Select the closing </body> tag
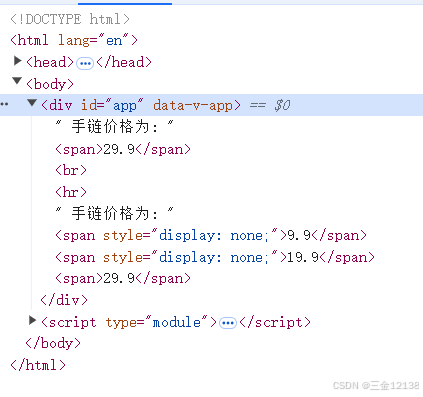423x397 pixels. point(53,343)
